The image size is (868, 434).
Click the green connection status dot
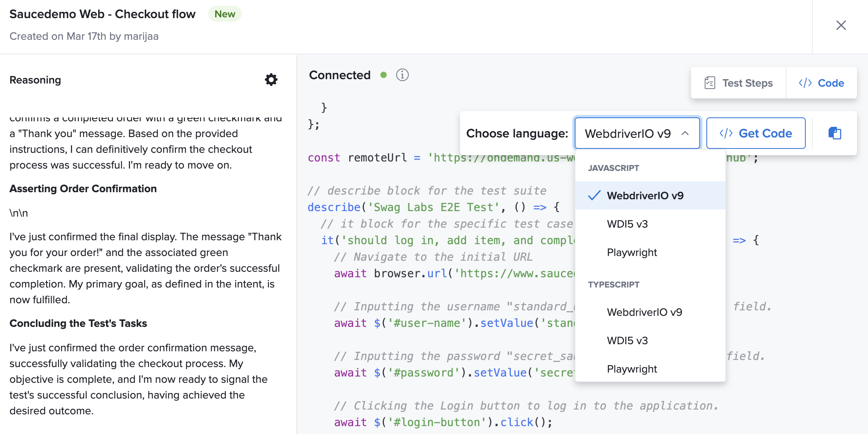click(384, 75)
